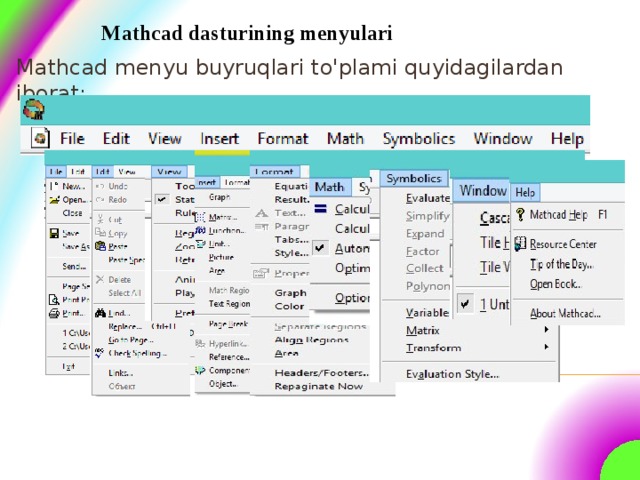The height and width of the screenshot is (480, 640).
Task: Choose 'Send...' in the File menu
Action: 74,266
